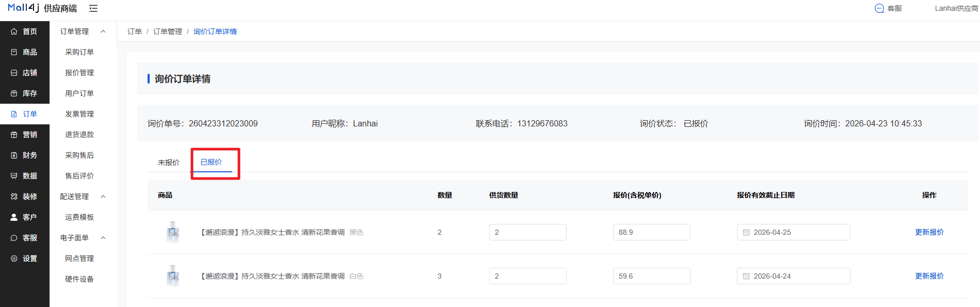Open 客户 section in sidebar
This screenshot has height=307, width=980.
[25, 217]
